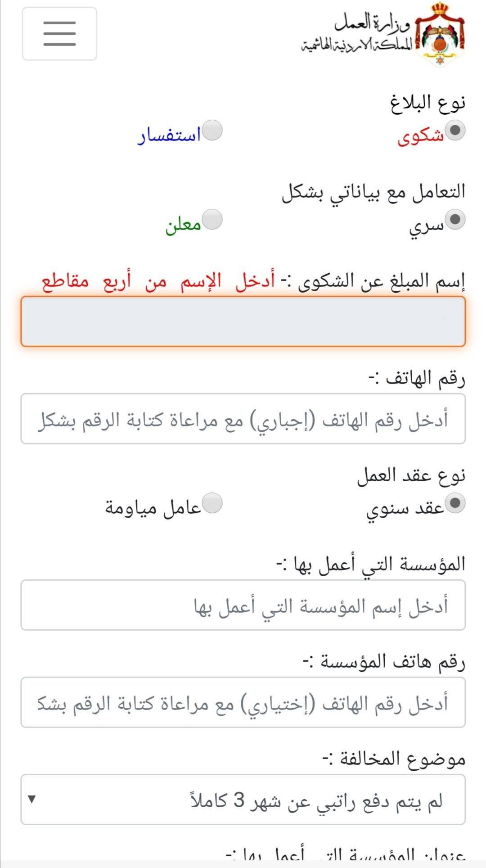
Task: Choose the سري data handling option
Action: [x=455, y=220]
